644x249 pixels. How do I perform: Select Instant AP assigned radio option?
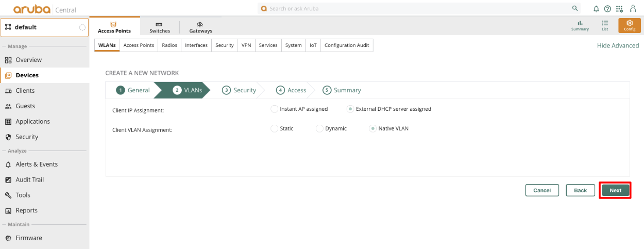pyautogui.click(x=274, y=109)
